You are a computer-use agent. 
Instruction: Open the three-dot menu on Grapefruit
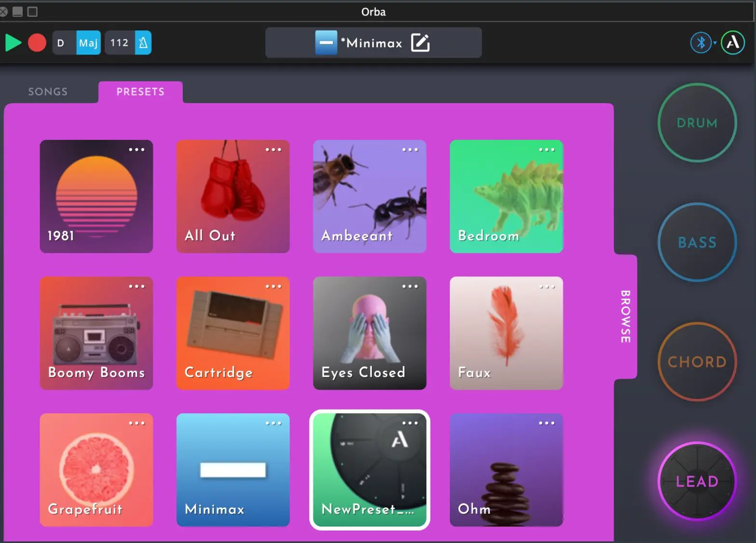click(137, 423)
